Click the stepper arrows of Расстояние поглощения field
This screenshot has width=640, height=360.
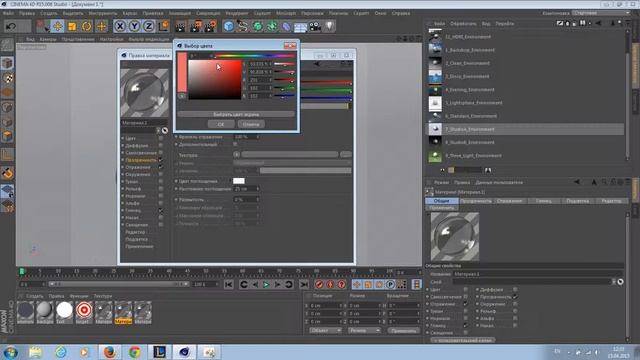click(258, 189)
